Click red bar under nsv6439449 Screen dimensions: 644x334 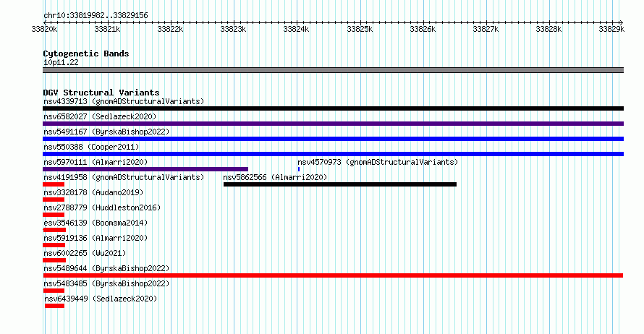tap(54, 306)
